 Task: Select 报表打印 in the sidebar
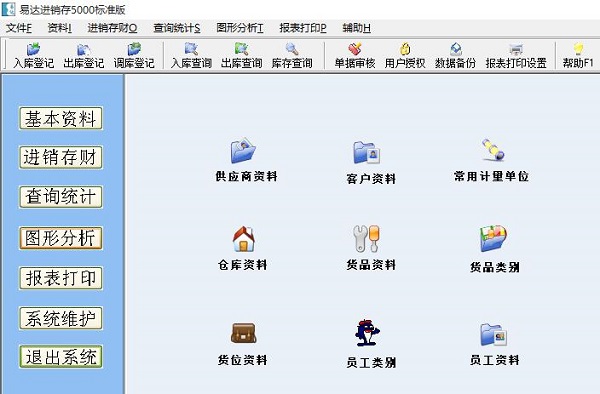pos(61,278)
